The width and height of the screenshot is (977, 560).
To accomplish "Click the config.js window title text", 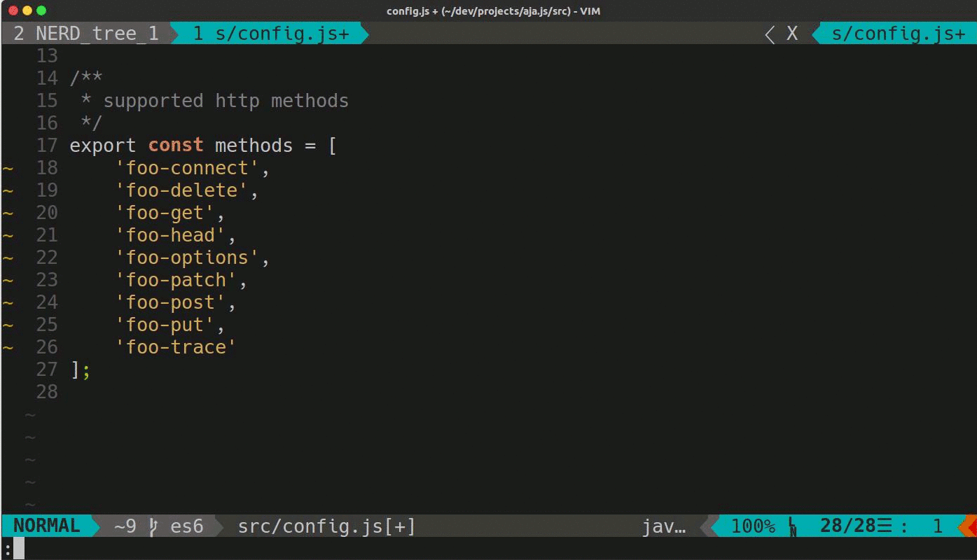I will (x=493, y=11).
